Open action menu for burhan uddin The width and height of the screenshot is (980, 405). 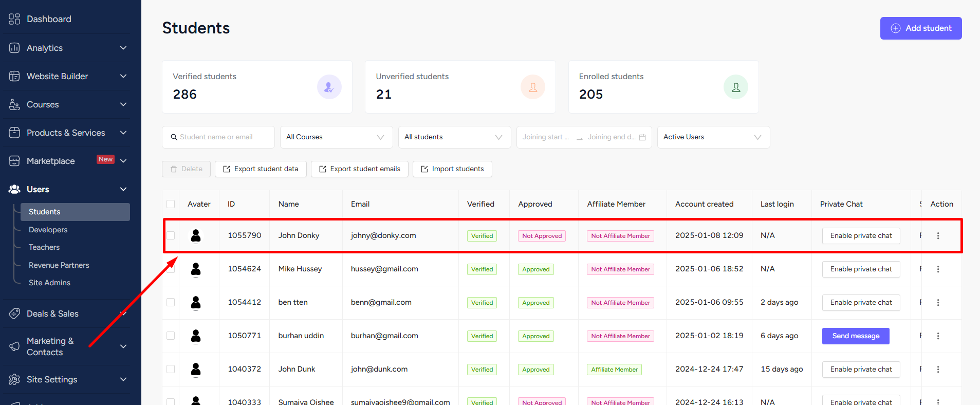pyautogui.click(x=938, y=336)
